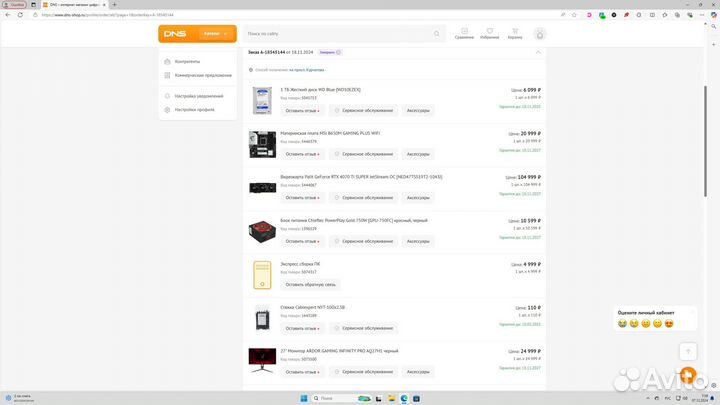Leave review for Palit RTX video card
Screen dimensions: 720x405
click(x=302, y=197)
